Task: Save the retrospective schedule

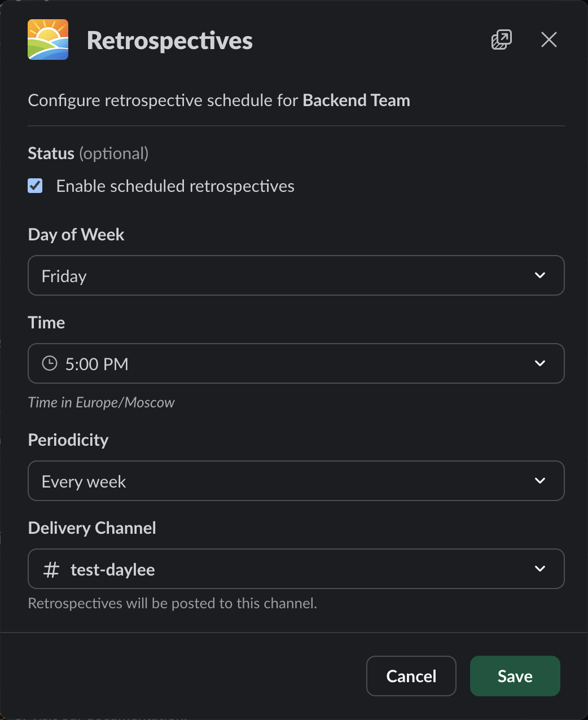Action: click(515, 676)
